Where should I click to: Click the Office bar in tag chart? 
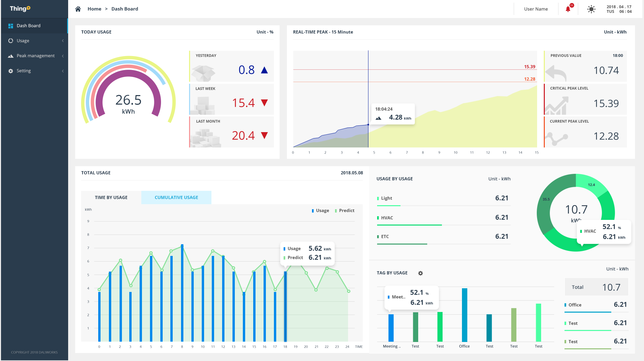coord(464,315)
